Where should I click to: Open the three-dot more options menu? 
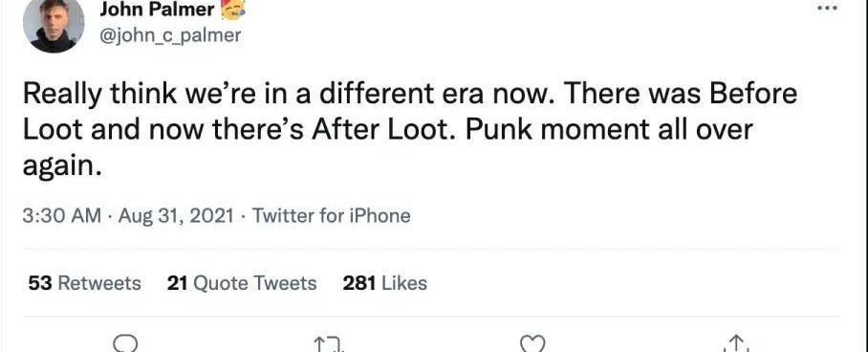click(x=827, y=9)
